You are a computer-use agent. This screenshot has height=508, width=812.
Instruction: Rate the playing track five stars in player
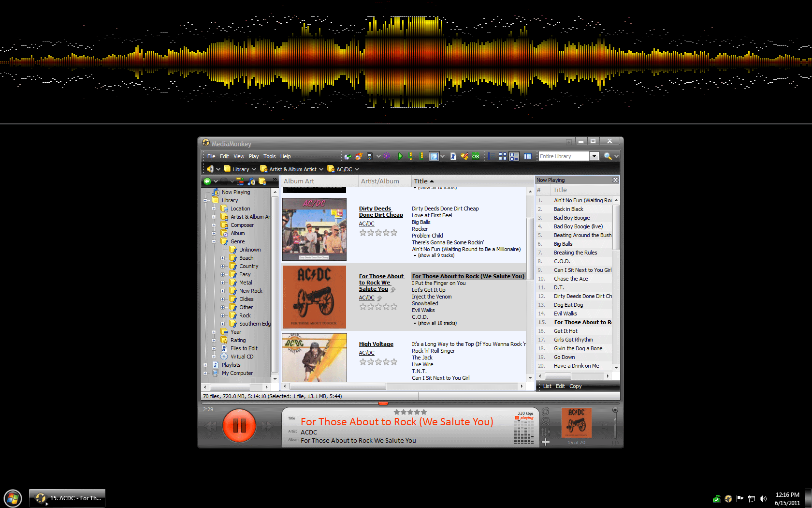pos(423,412)
